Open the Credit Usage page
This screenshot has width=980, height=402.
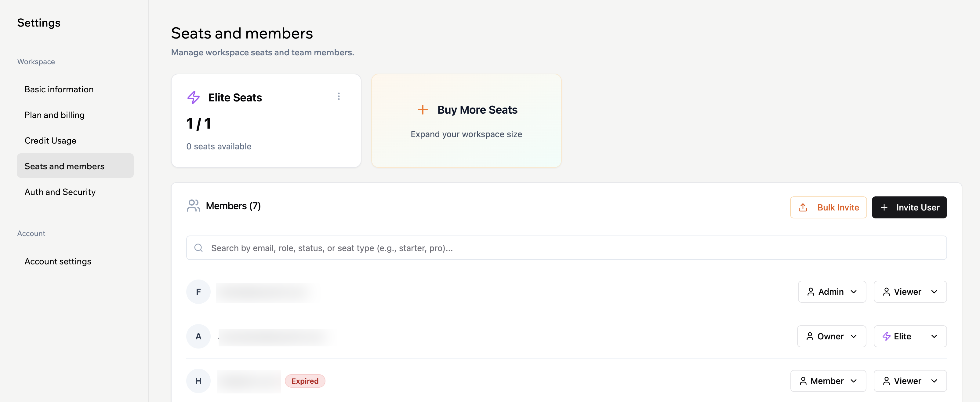coord(50,141)
